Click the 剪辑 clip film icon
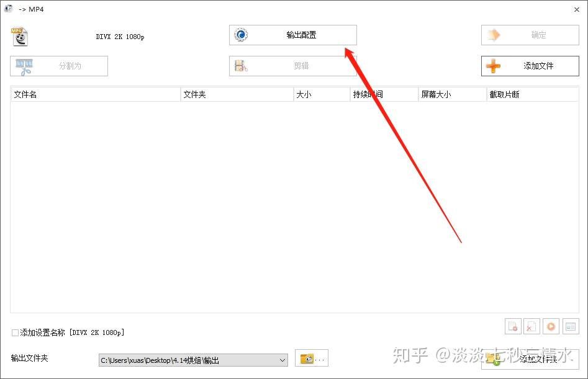The width and height of the screenshot is (588, 379). (241, 66)
